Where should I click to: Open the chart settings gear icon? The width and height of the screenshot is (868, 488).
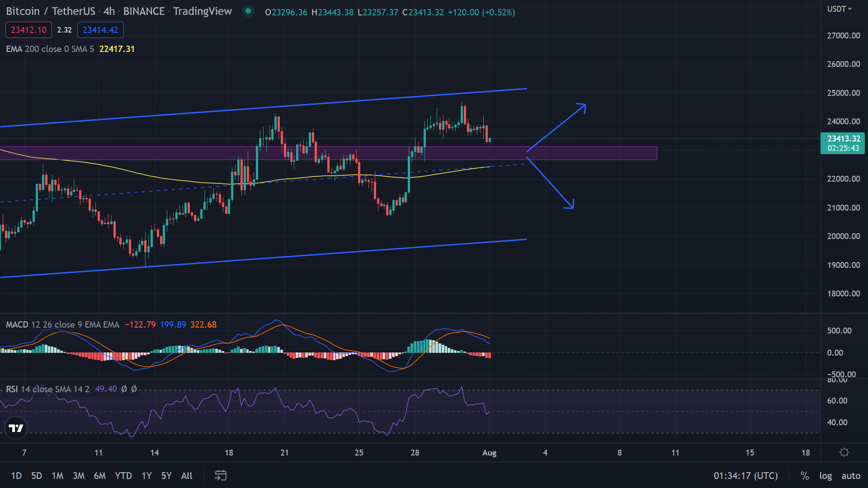point(844,452)
